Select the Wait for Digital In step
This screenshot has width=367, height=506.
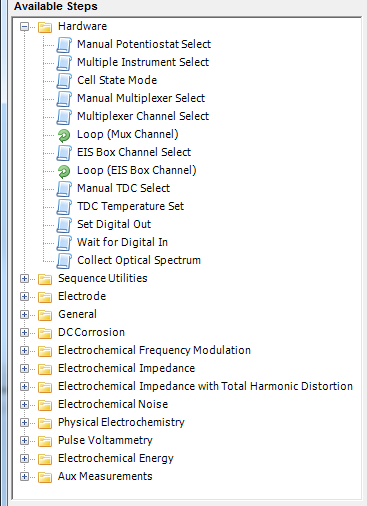click(x=122, y=242)
